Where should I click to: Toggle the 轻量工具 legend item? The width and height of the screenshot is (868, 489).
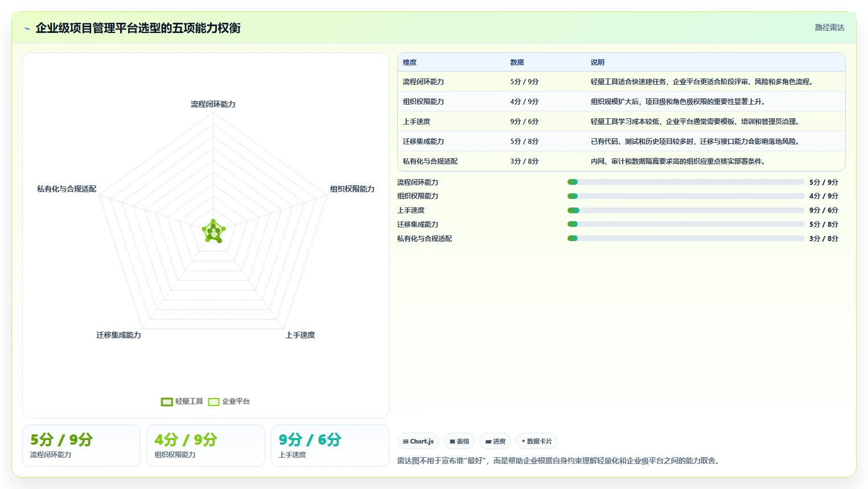click(x=182, y=401)
